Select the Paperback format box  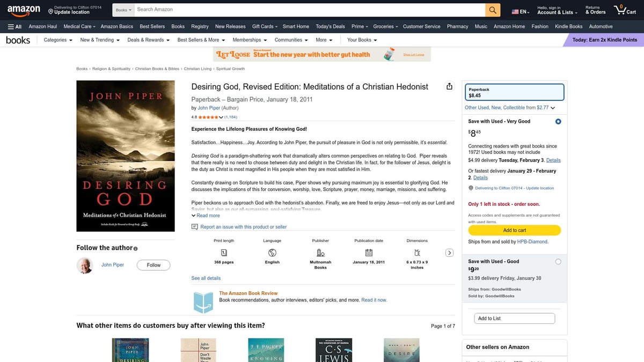coord(514,91)
